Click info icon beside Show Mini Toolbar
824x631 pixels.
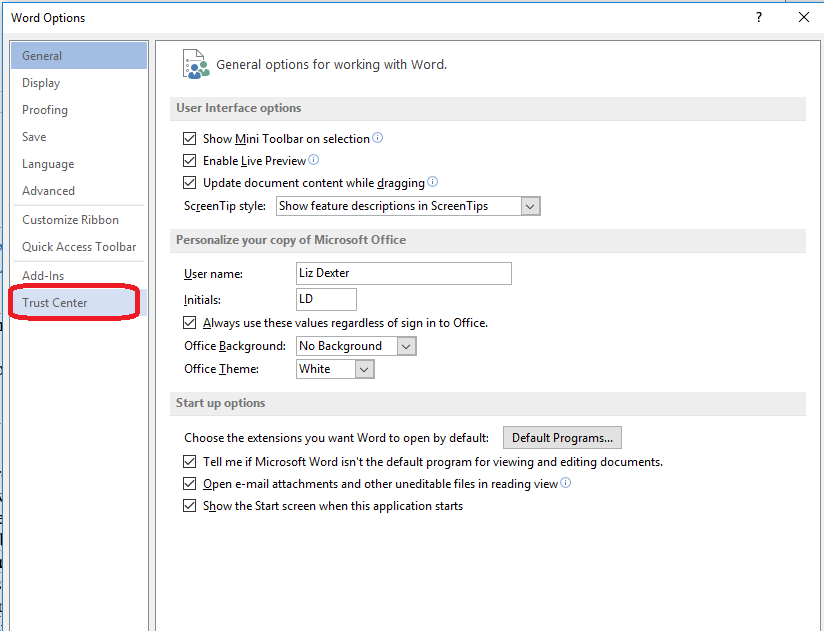pos(378,139)
